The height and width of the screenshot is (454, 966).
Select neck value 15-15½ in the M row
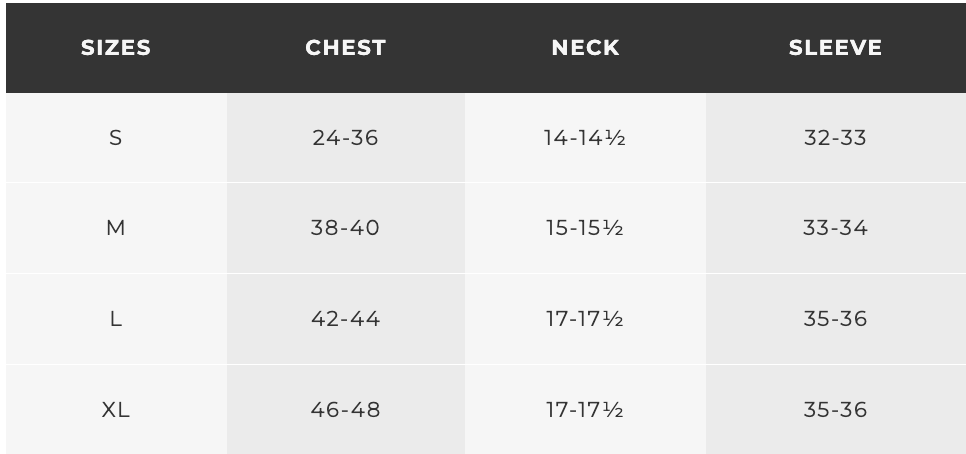coord(585,228)
